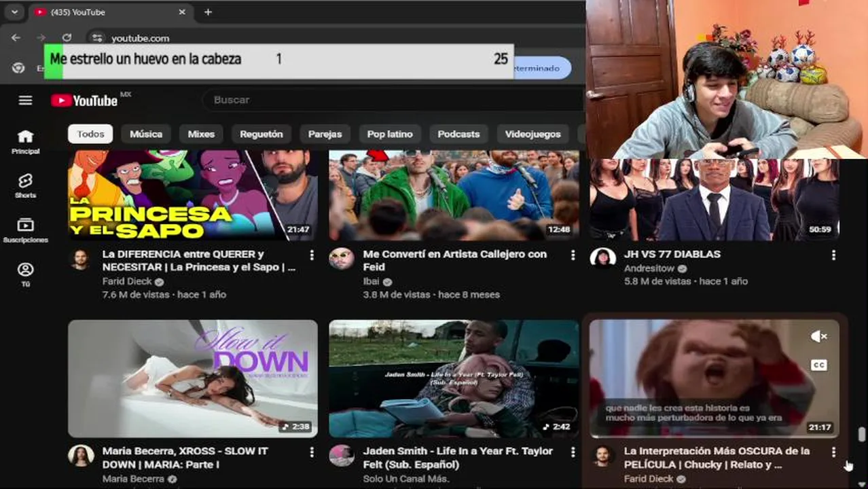Screen dimensions: 868x489
Task: Click the Life In a Year thumbnail
Action: pyautogui.click(x=454, y=379)
